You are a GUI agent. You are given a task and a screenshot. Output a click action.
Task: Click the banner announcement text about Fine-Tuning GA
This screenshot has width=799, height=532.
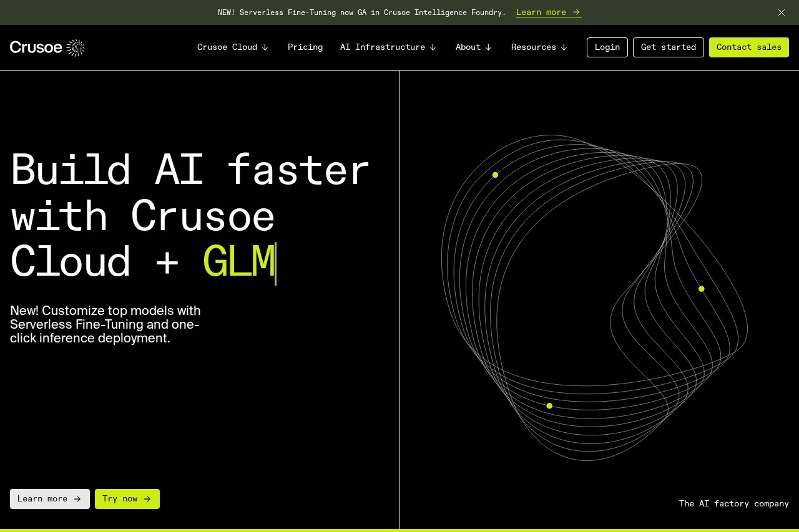pos(362,12)
